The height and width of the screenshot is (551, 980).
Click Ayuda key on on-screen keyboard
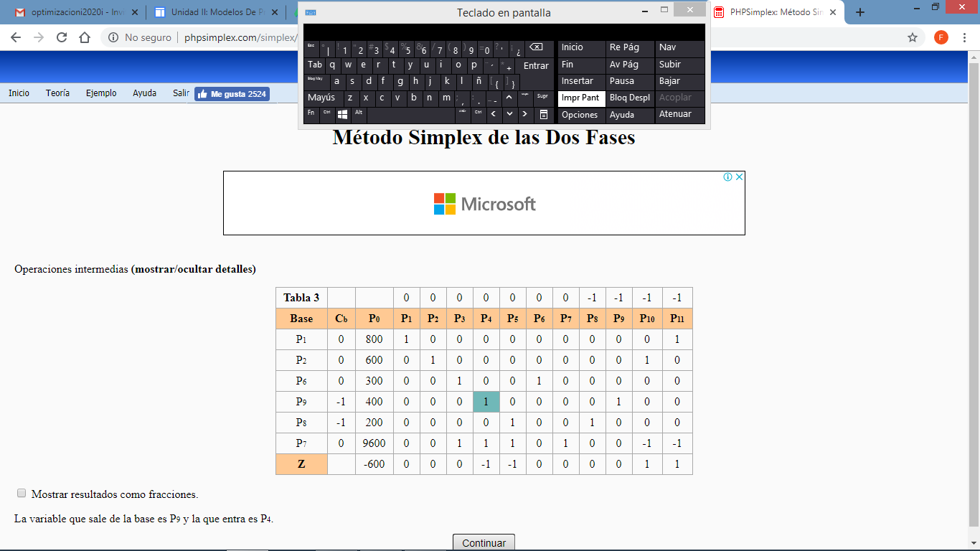pos(629,115)
